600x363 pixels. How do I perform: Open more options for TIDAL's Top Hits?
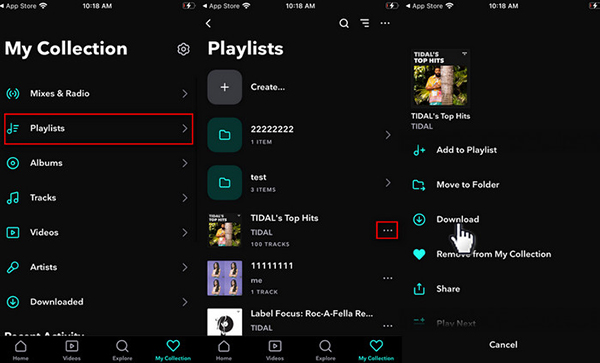coord(387,230)
